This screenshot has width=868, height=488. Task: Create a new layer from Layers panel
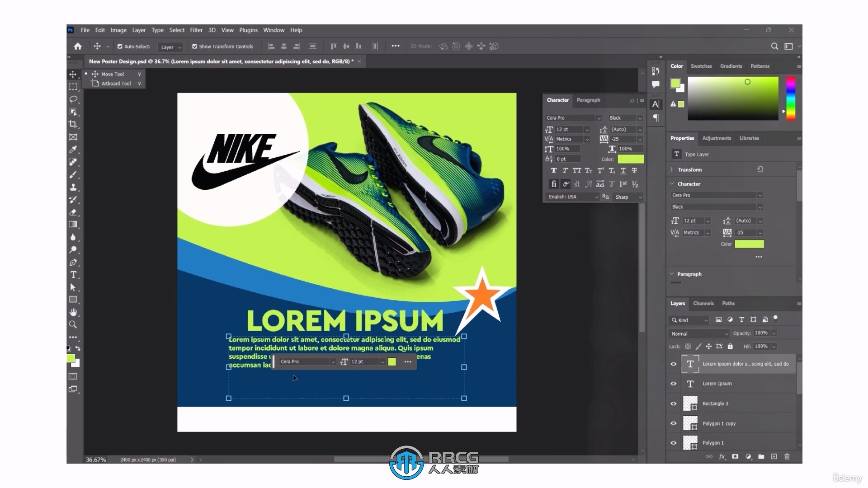coord(774,457)
